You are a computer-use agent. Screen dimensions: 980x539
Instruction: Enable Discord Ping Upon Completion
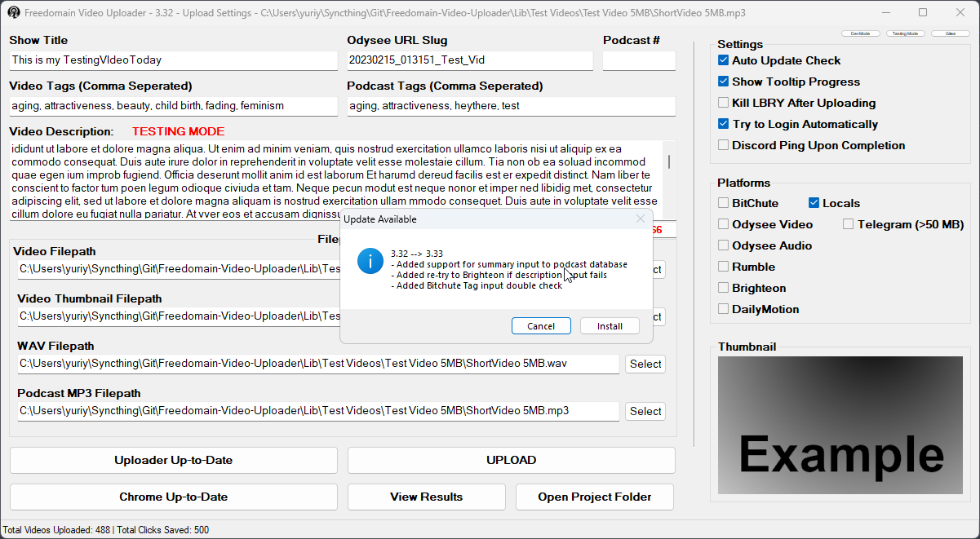click(x=723, y=145)
